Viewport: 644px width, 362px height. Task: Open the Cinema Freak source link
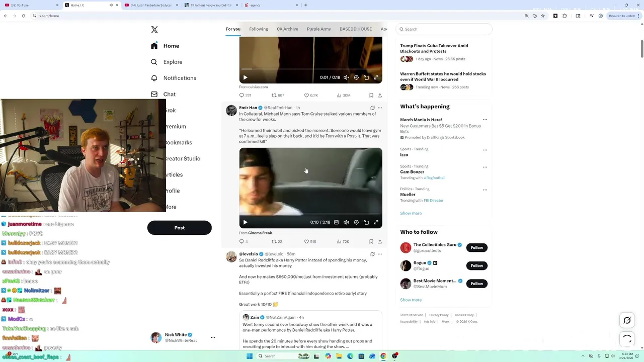pos(260,233)
